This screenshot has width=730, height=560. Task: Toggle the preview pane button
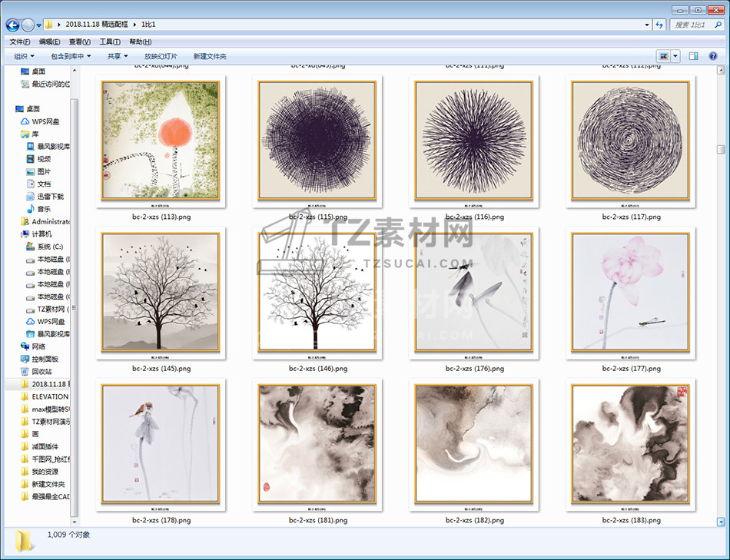point(693,56)
